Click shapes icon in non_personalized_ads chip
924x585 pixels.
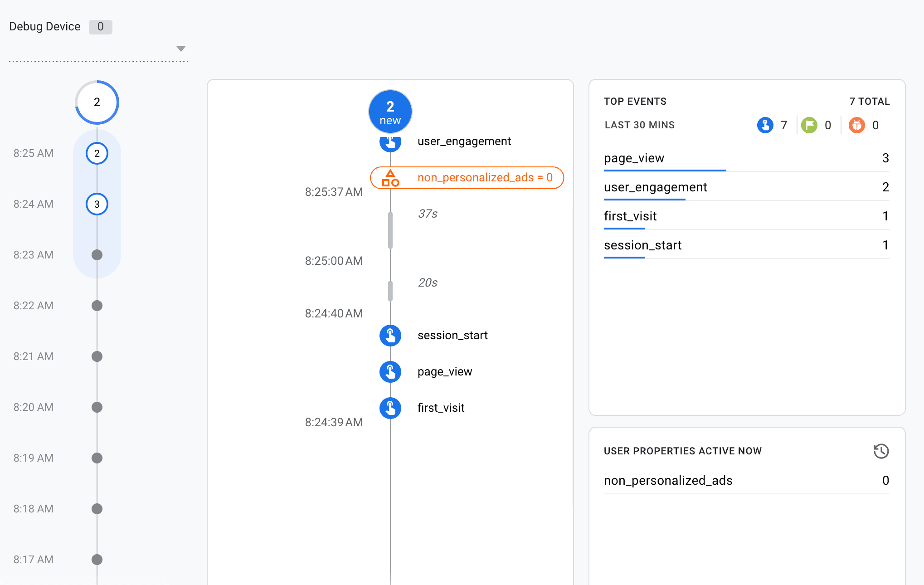click(390, 178)
